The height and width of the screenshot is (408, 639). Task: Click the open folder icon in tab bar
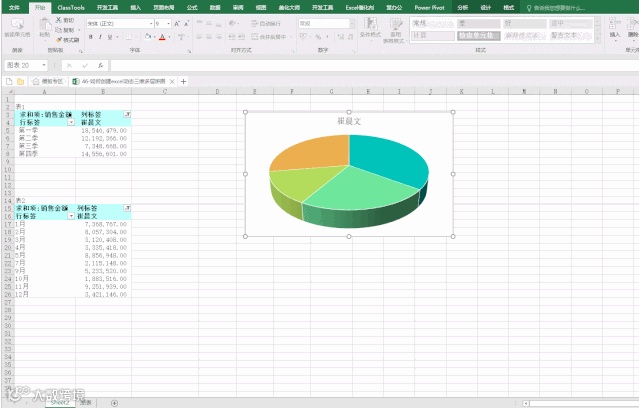point(20,82)
